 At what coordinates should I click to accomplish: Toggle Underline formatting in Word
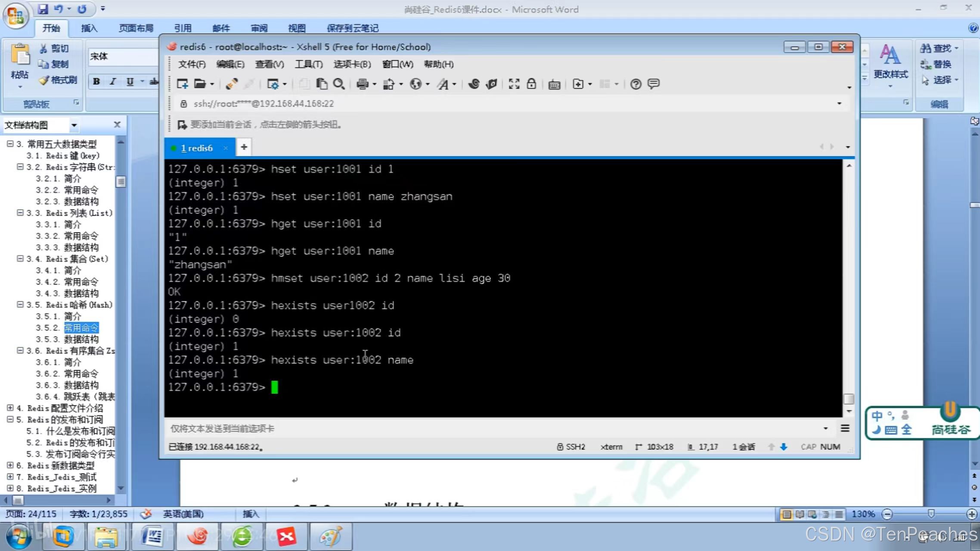(x=130, y=81)
